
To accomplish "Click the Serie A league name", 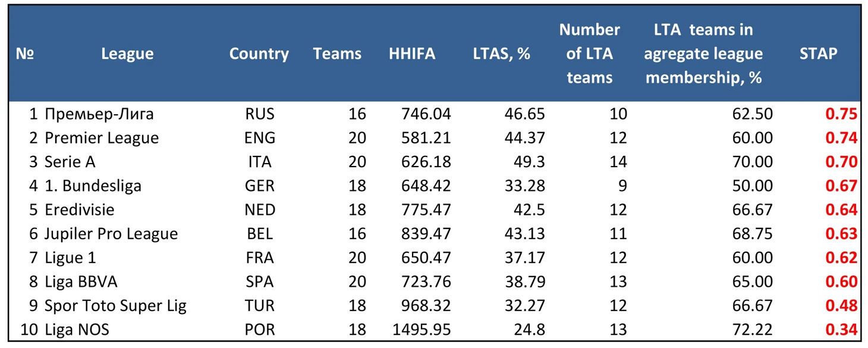I will coord(70,162).
